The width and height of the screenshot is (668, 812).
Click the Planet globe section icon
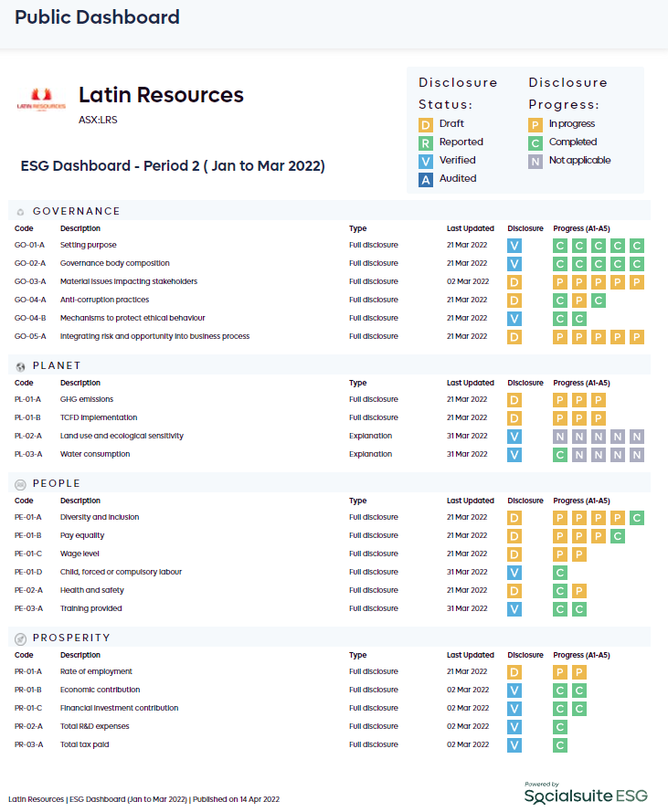click(x=21, y=366)
